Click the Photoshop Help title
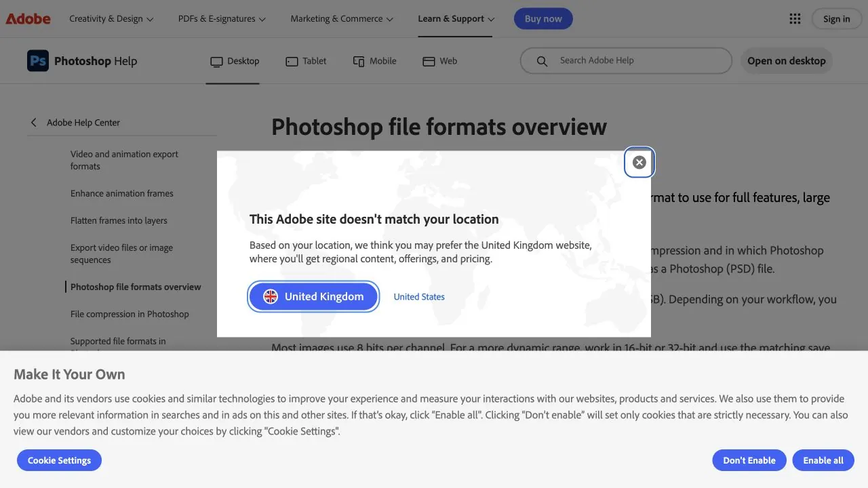 pyautogui.click(x=96, y=61)
